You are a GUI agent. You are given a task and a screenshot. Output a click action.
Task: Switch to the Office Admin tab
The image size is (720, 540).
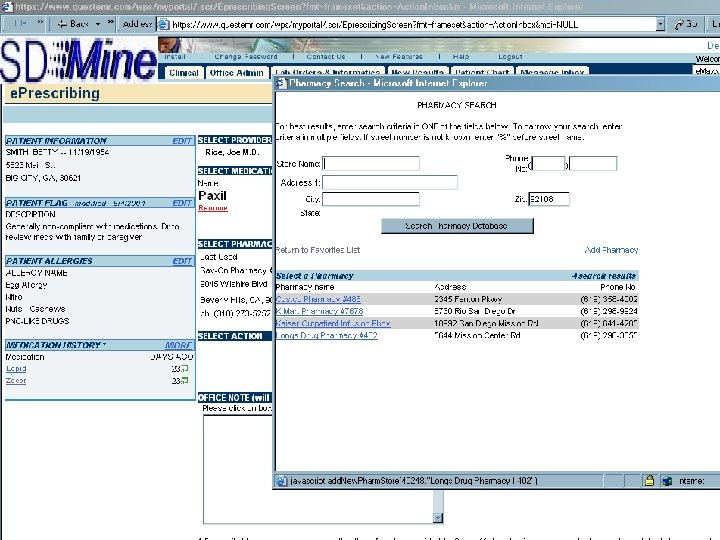click(x=236, y=73)
